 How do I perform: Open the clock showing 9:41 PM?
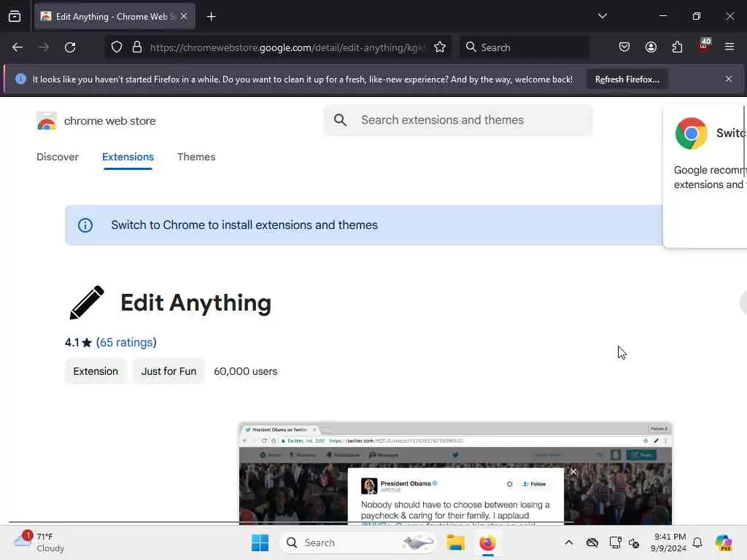(x=668, y=542)
